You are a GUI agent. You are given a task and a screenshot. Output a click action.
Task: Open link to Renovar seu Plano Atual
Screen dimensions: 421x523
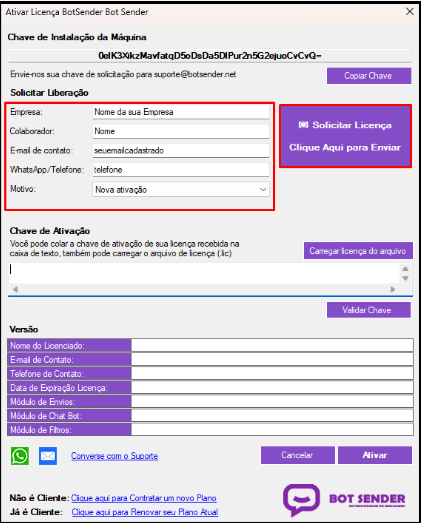145,512
